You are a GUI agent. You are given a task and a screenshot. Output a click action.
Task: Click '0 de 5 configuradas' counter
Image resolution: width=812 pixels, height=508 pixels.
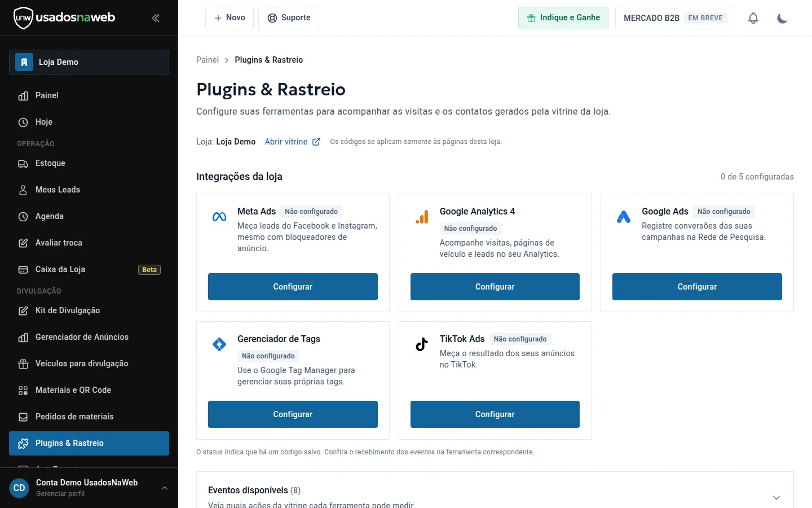[x=757, y=177]
